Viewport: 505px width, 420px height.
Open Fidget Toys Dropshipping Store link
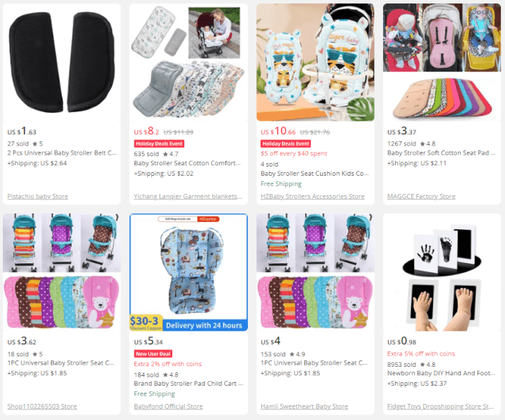441,407
